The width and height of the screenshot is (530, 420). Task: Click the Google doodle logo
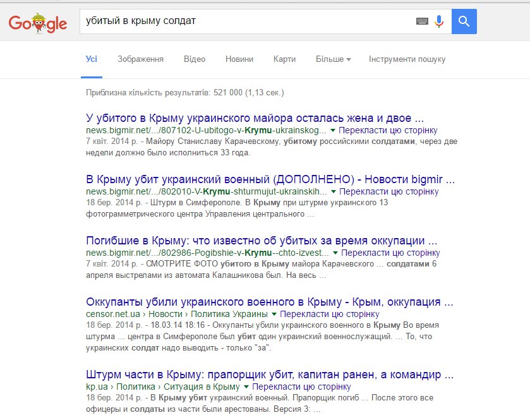(x=38, y=23)
